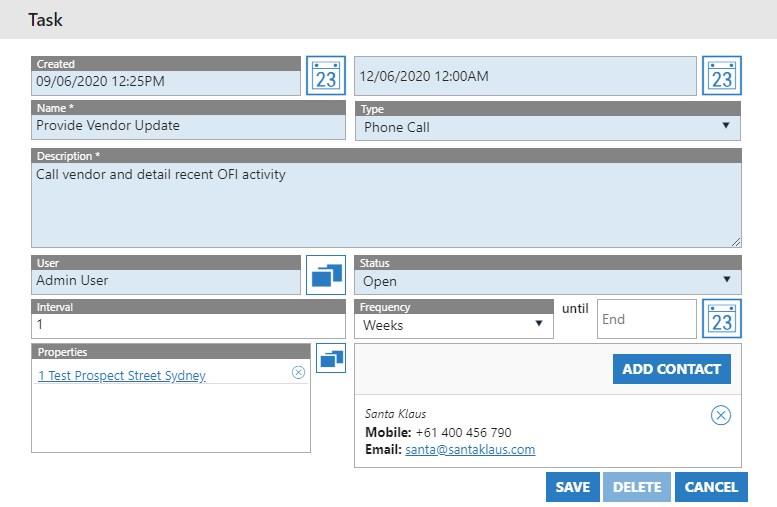Click user selector icon beside Admin User
777x507 pixels.
[x=325, y=275]
